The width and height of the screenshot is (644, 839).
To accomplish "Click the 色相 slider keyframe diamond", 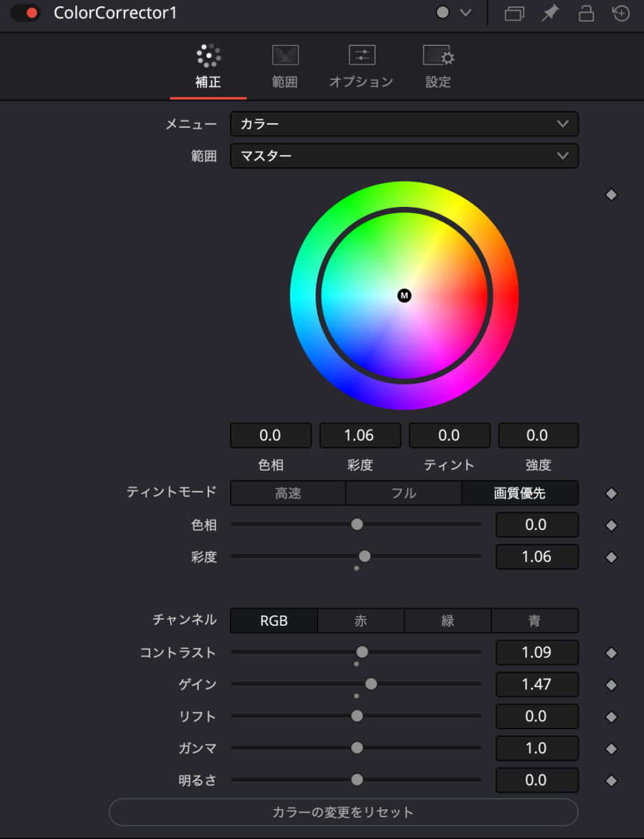I will coord(611,525).
